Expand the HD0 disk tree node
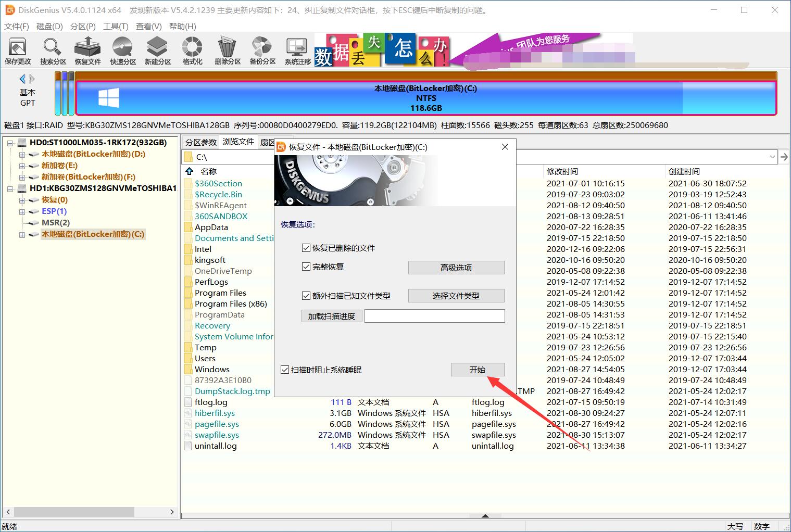 pos(10,143)
